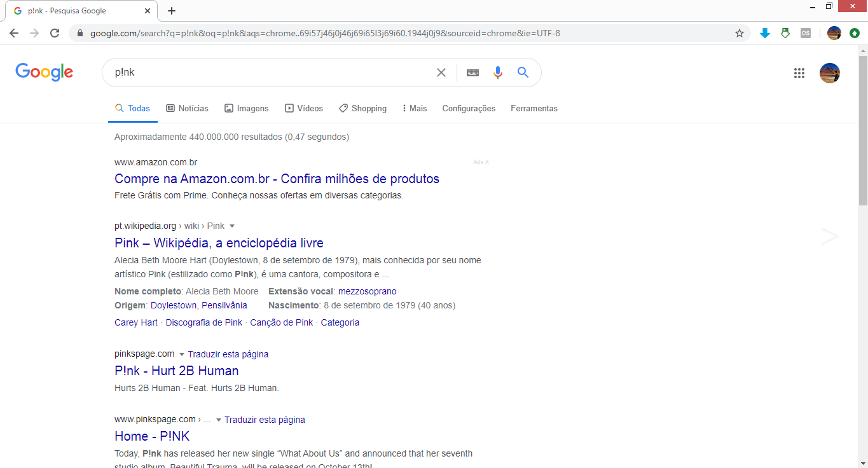The width and height of the screenshot is (868, 468).
Task: Open the Pensilvânia link
Action: point(224,305)
